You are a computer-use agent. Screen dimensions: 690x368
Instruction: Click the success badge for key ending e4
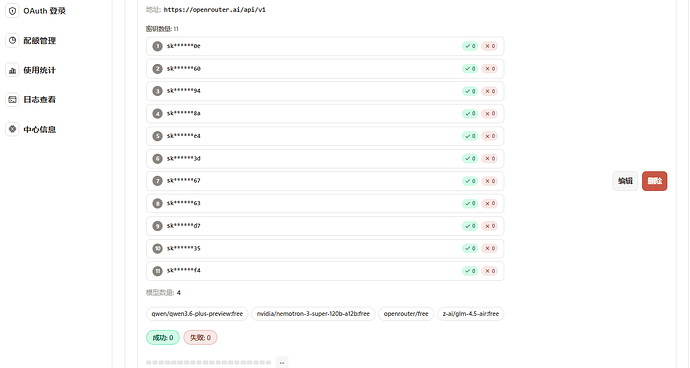click(x=470, y=136)
